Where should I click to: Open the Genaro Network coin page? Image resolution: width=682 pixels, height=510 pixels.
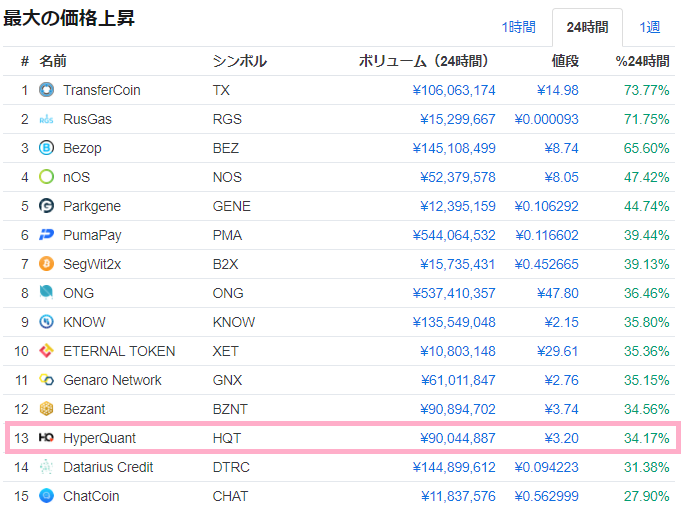click(x=112, y=380)
